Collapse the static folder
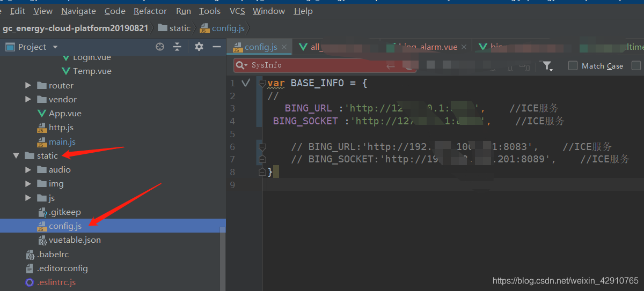 coord(16,155)
